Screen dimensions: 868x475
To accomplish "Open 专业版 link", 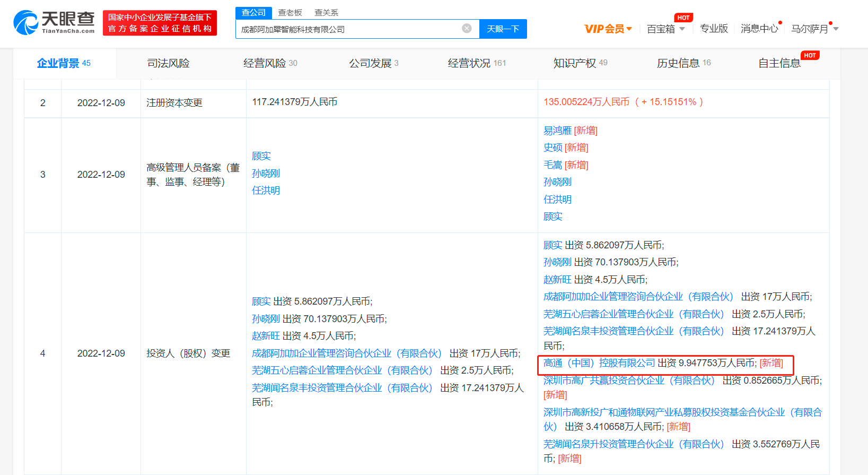I will pos(714,29).
